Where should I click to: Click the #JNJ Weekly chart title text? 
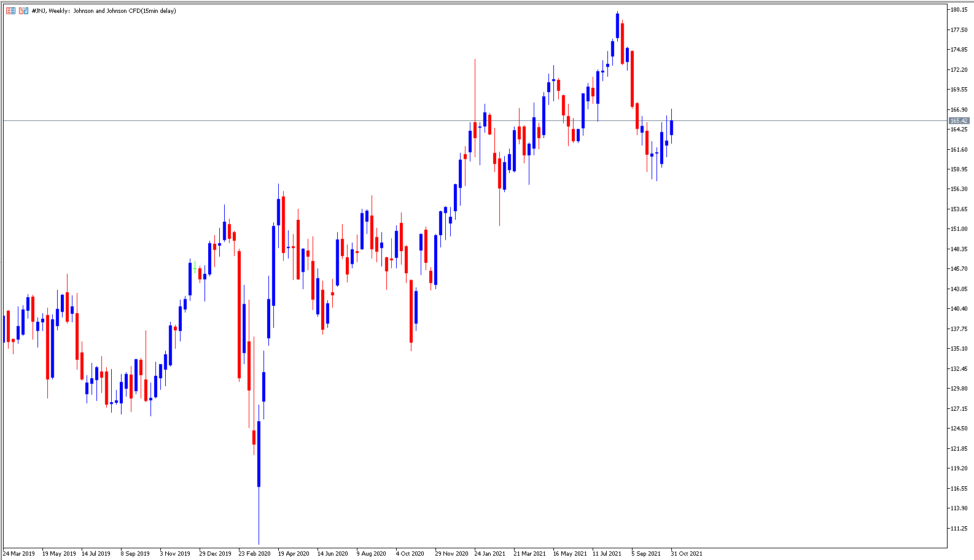[104, 10]
